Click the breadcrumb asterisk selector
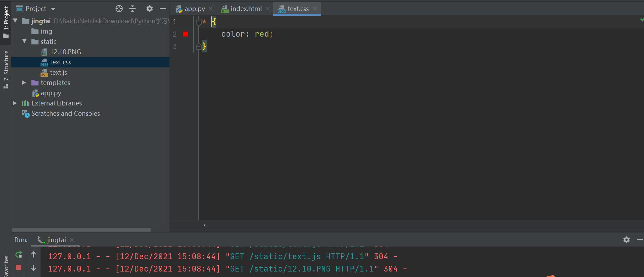Screen dimensions: 644x277 [205, 226]
